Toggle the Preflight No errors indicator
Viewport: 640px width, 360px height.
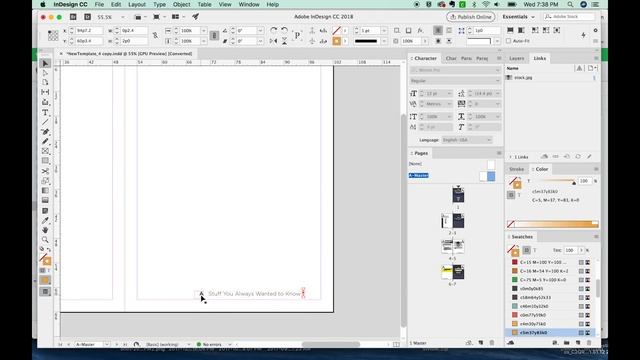tap(210, 344)
